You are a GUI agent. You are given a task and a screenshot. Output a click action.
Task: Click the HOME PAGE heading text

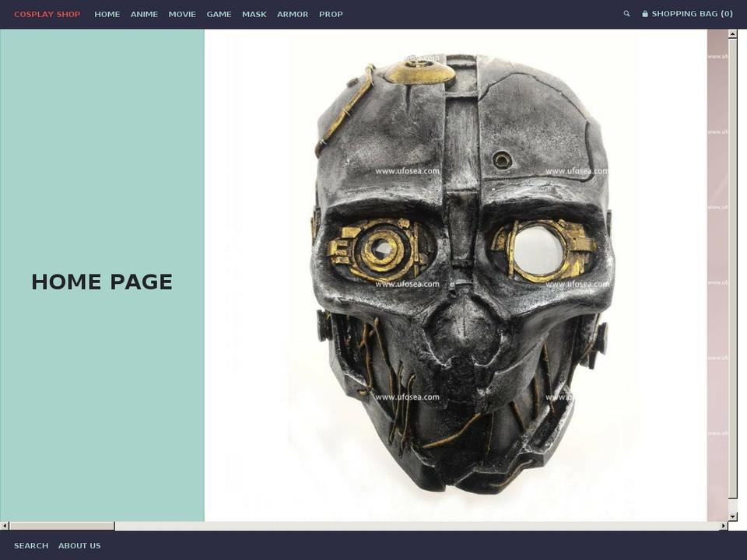(x=102, y=282)
